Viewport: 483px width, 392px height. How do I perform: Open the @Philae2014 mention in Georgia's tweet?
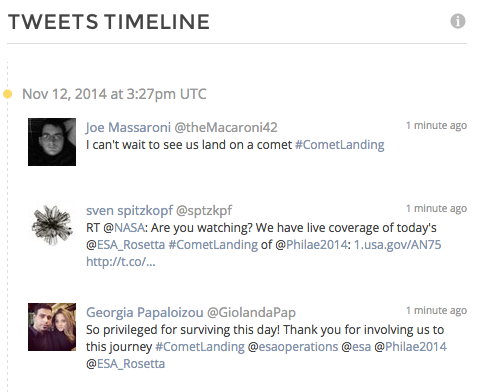tap(416, 347)
